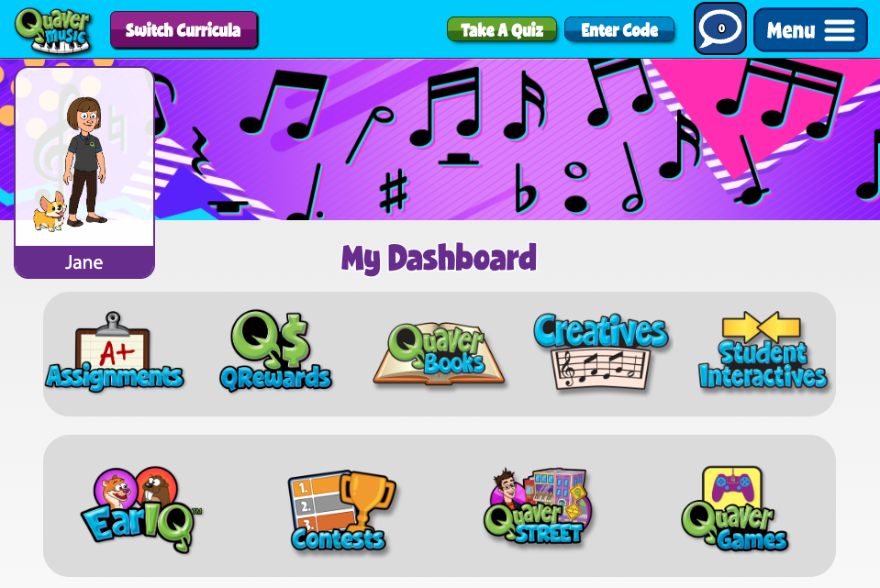Click the Take A Quiz button

[502, 29]
